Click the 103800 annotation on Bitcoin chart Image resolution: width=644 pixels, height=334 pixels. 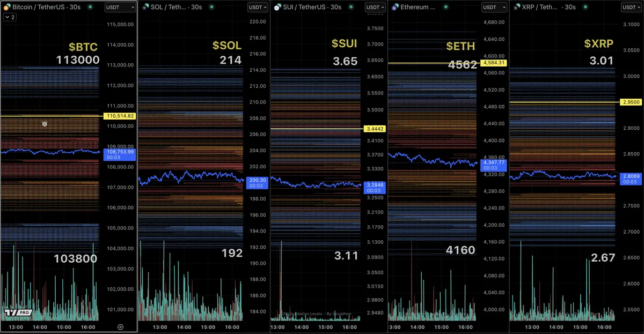75,259
